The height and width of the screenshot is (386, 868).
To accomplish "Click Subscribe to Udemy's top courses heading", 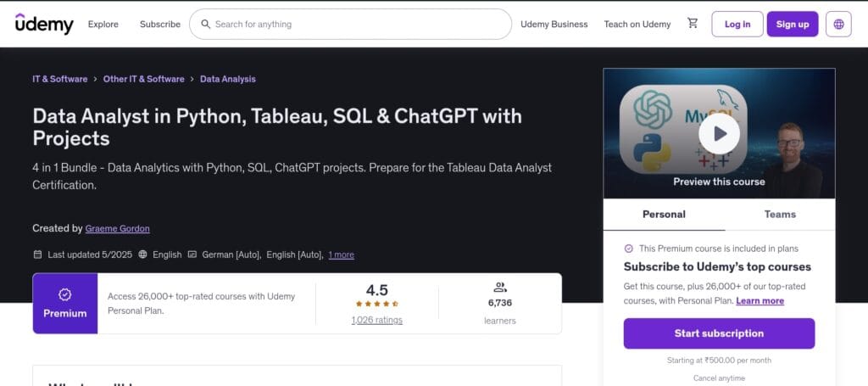I will 717,267.
